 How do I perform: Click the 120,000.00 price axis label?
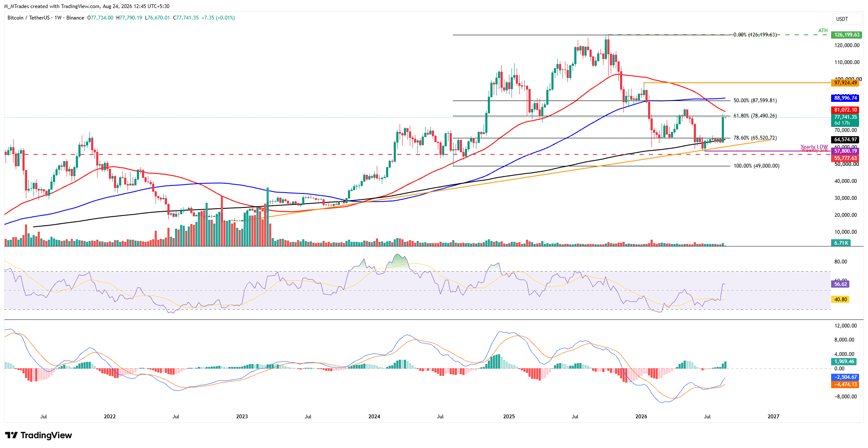coord(847,45)
